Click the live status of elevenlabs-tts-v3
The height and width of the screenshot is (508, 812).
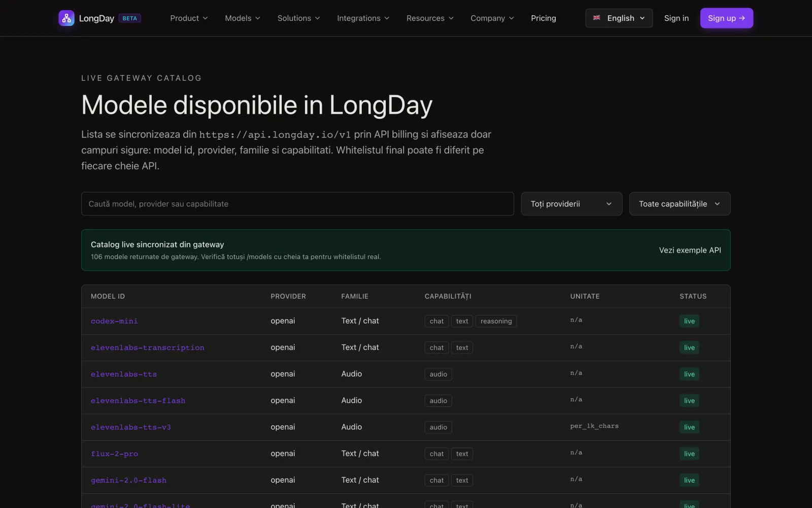pyautogui.click(x=689, y=427)
